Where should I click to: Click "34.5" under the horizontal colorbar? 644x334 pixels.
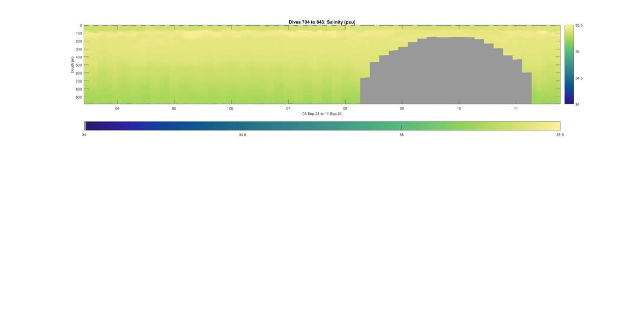point(243,135)
